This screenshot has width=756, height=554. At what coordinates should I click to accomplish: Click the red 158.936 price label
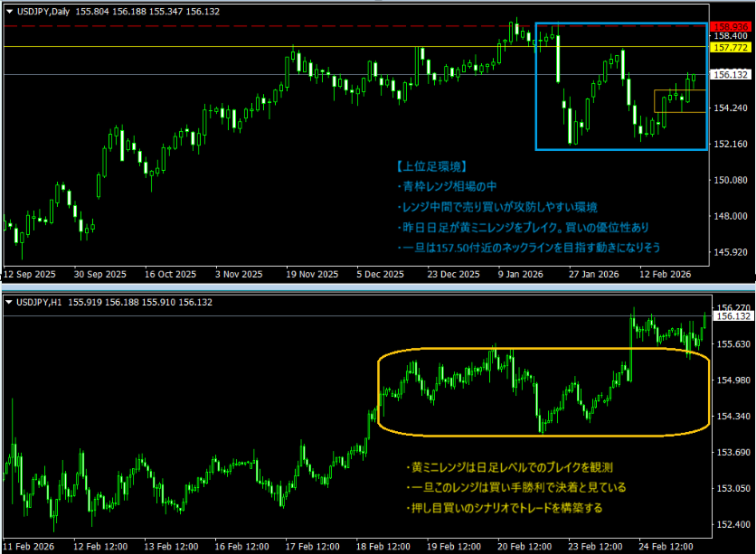point(731,27)
